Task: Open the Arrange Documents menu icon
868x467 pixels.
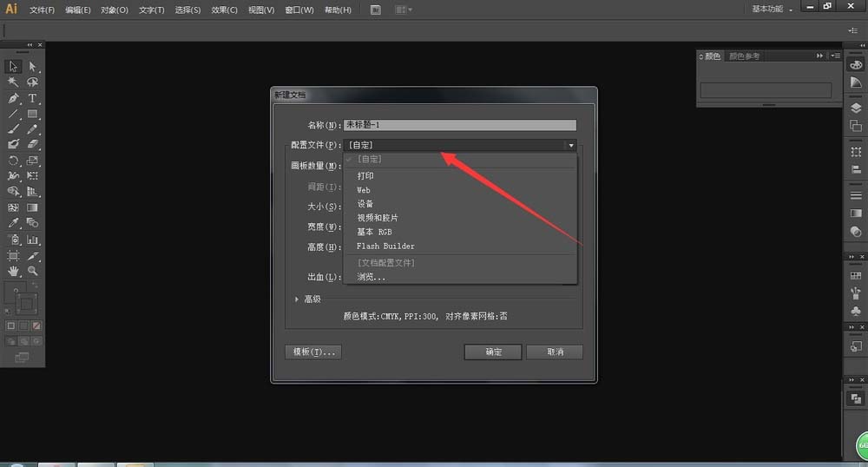Action: [404, 10]
